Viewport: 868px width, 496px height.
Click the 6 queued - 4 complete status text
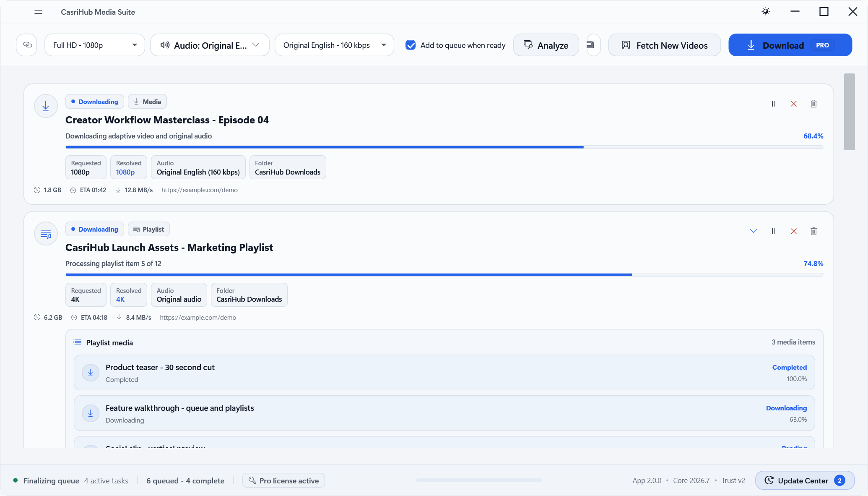[185, 480]
